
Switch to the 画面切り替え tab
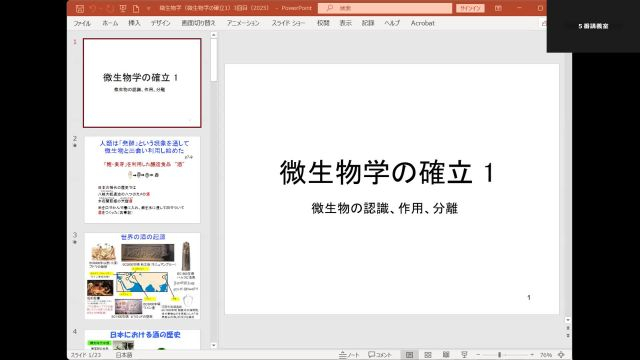(x=198, y=23)
